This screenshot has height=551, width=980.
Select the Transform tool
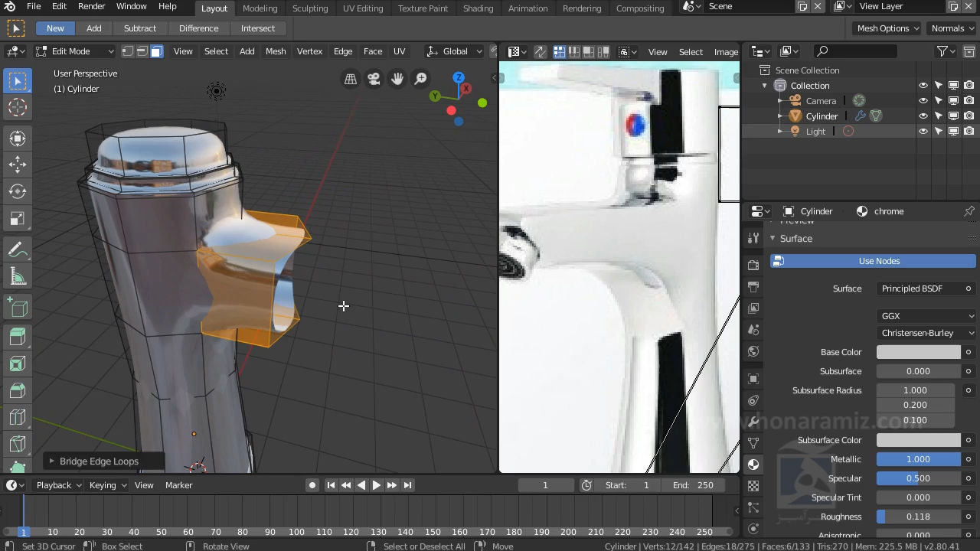click(17, 139)
